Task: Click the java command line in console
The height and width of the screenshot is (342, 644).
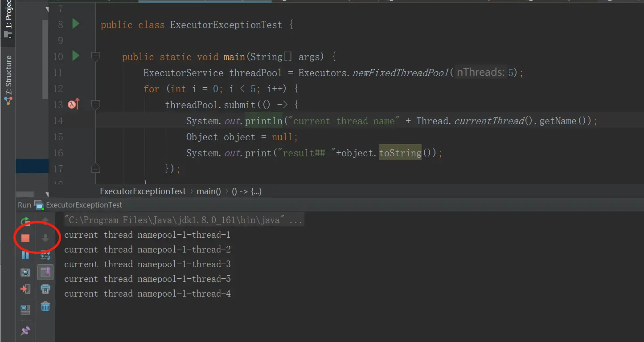Action: pyautogui.click(x=184, y=220)
